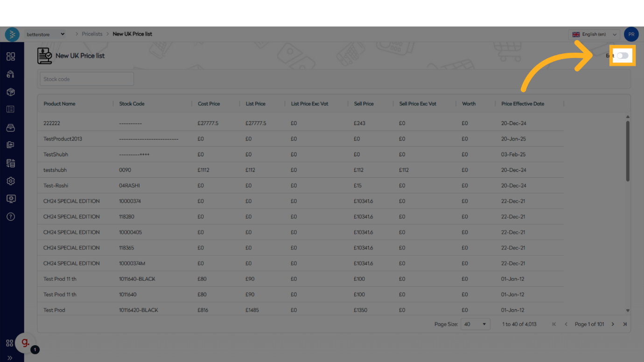Click the help question mark icon
This screenshot has height=362, width=644.
click(x=11, y=216)
